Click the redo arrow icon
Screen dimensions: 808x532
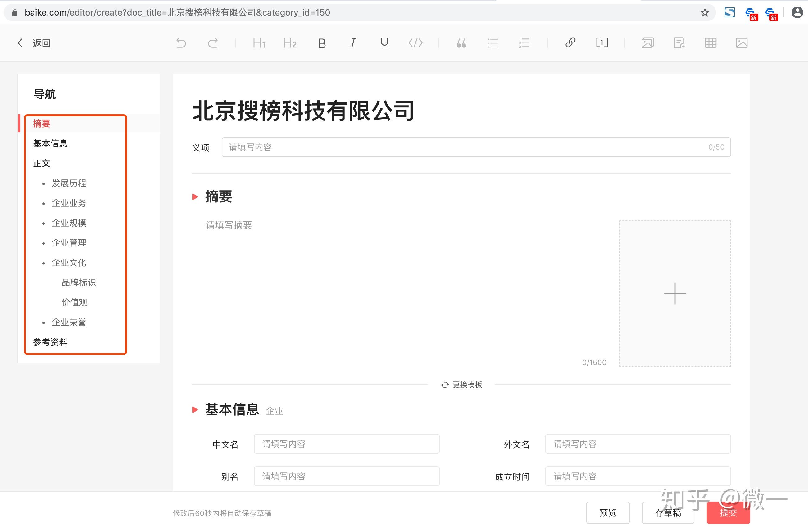point(213,43)
